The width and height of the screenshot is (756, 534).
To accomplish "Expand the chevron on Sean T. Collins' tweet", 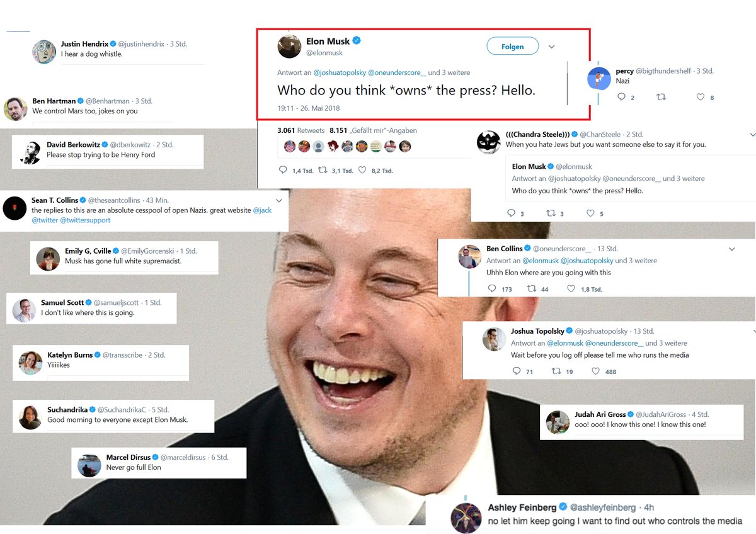I will pos(279,200).
